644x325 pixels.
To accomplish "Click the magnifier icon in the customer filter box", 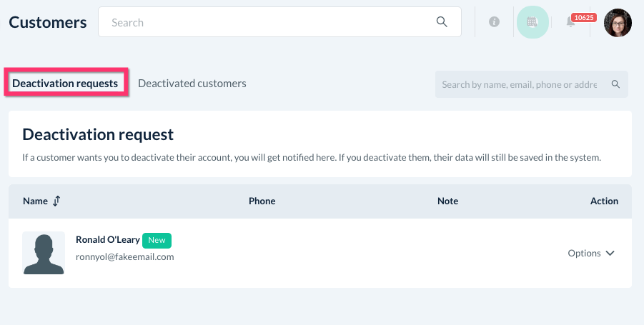I will click(615, 84).
